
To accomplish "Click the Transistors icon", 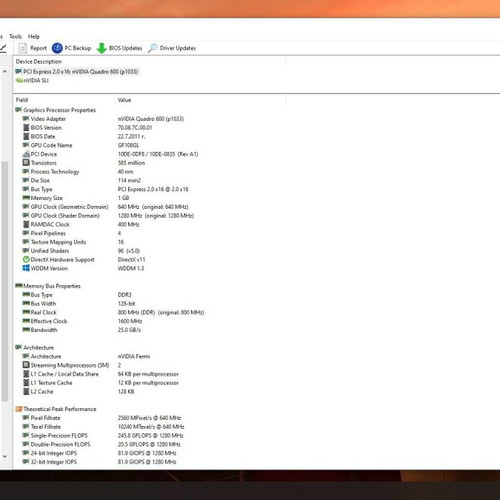I will (x=26, y=162).
